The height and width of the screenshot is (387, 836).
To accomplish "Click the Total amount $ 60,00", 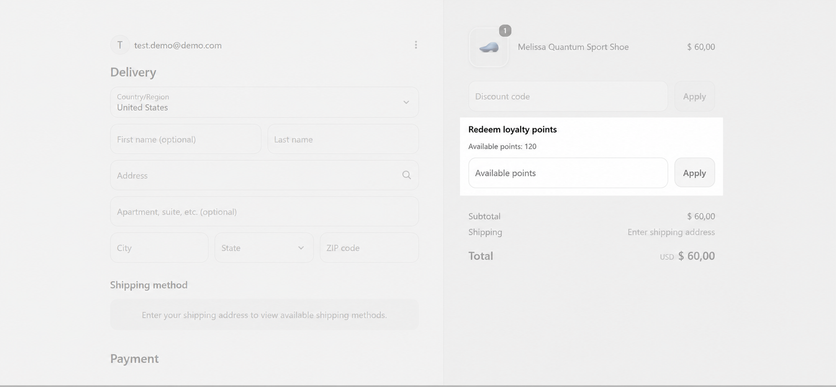I will pyautogui.click(x=696, y=256).
